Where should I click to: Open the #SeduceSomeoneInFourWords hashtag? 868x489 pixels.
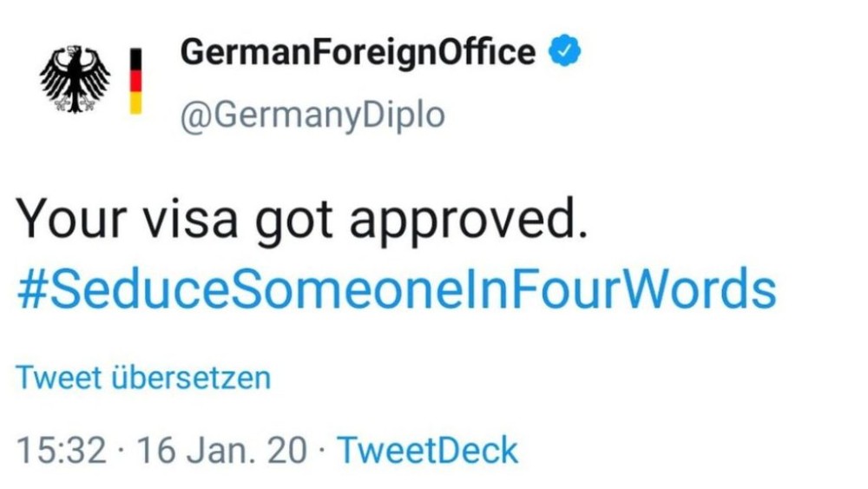pyautogui.click(x=397, y=289)
